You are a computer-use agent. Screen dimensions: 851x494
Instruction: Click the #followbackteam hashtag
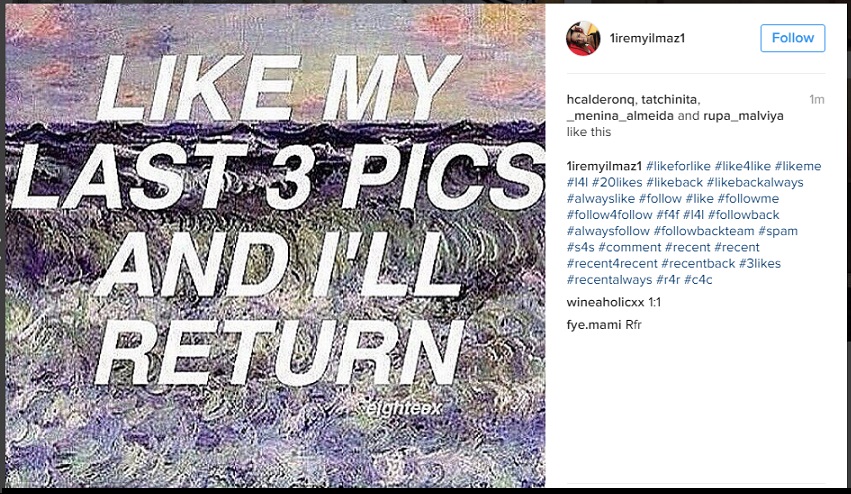click(x=704, y=231)
